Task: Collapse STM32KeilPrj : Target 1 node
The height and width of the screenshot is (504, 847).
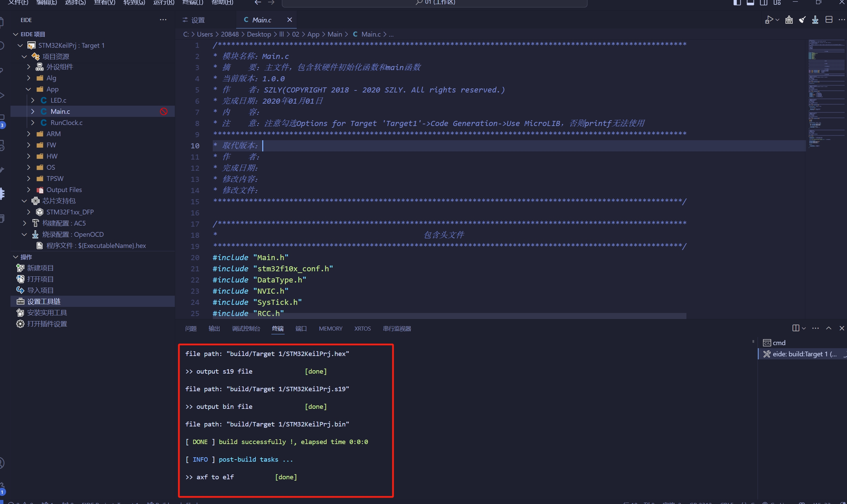Action: tap(20, 45)
